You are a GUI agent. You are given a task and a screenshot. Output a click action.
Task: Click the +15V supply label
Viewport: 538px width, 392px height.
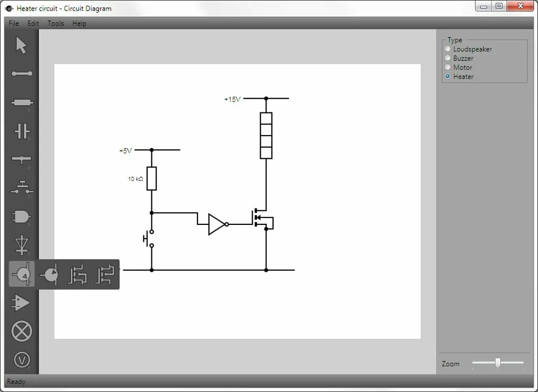coord(232,99)
